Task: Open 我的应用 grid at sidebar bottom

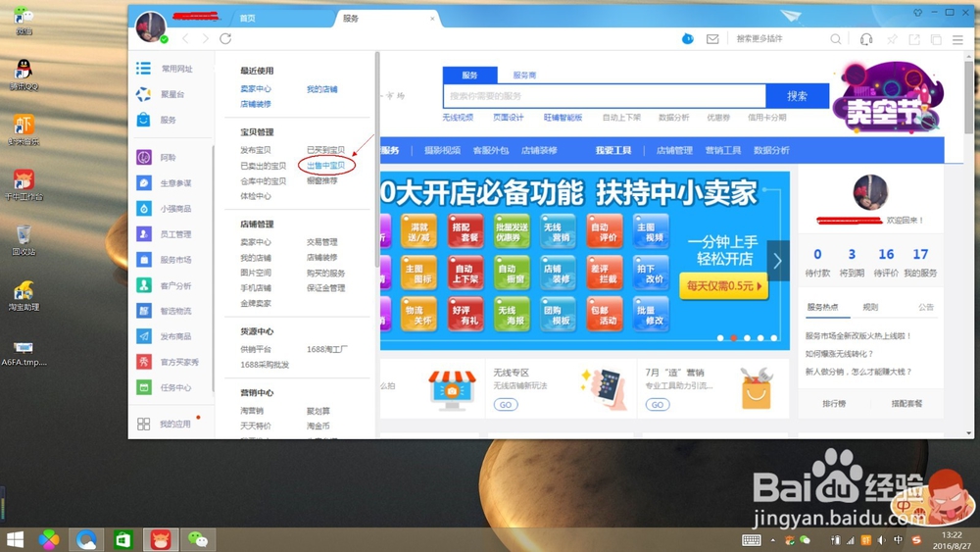Action: click(x=164, y=424)
